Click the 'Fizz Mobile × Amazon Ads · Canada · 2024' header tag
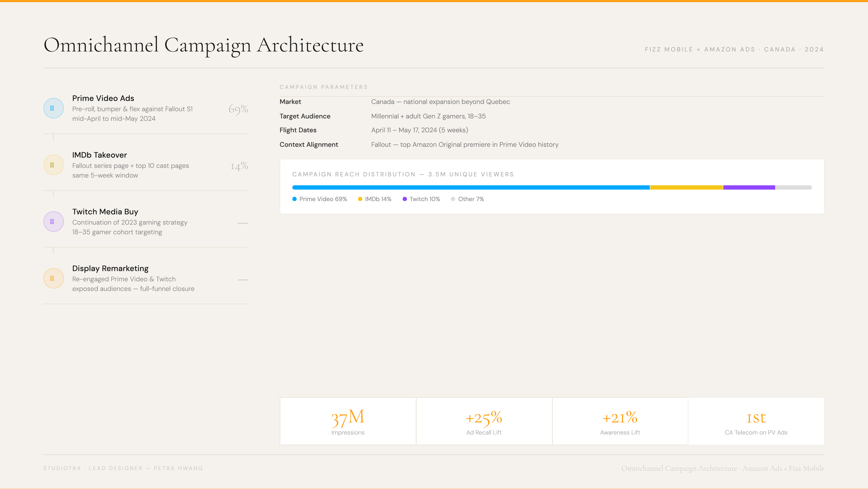The height and width of the screenshot is (489, 868). (734, 50)
